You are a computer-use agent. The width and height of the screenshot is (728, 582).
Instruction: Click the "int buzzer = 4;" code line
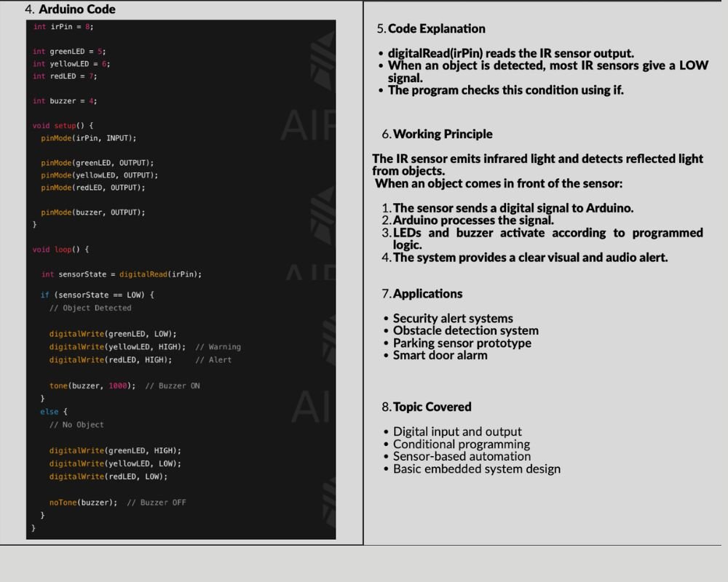65,100
